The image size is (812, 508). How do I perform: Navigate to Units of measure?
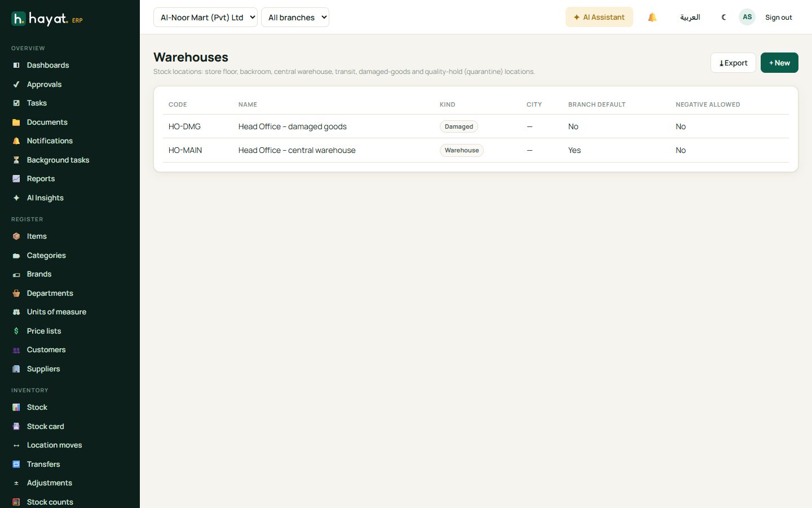point(56,312)
